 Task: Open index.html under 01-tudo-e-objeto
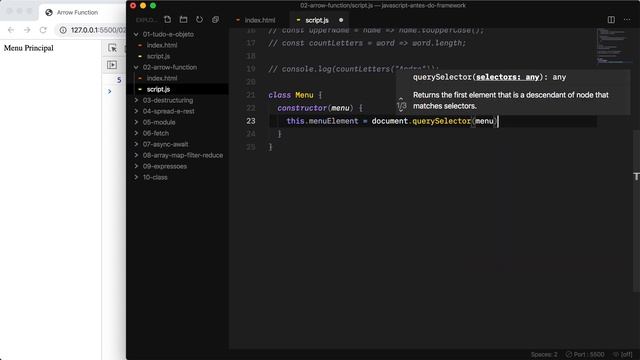(x=162, y=45)
